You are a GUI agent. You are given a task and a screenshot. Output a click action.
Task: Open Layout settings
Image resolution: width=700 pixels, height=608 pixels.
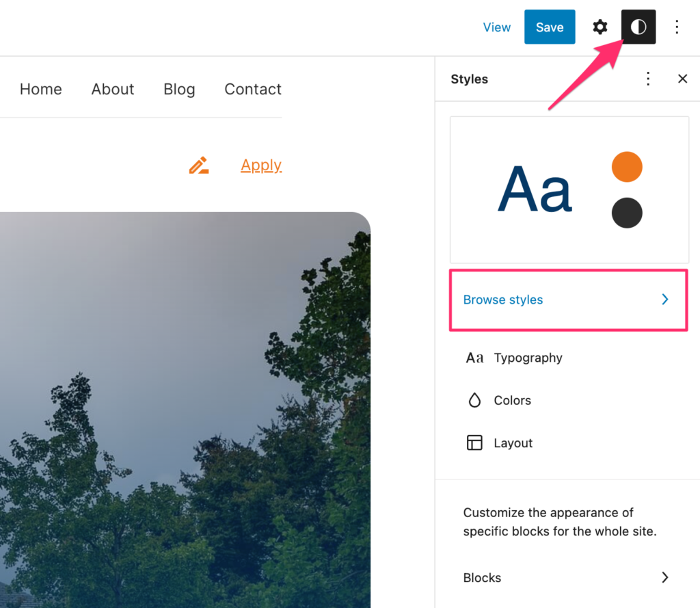pyautogui.click(x=568, y=442)
